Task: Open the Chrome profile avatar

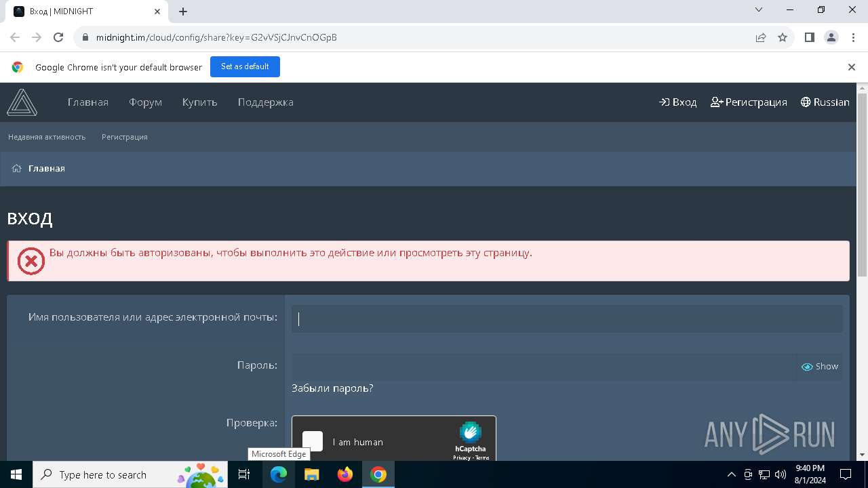Action: pyautogui.click(x=831, y=37)
